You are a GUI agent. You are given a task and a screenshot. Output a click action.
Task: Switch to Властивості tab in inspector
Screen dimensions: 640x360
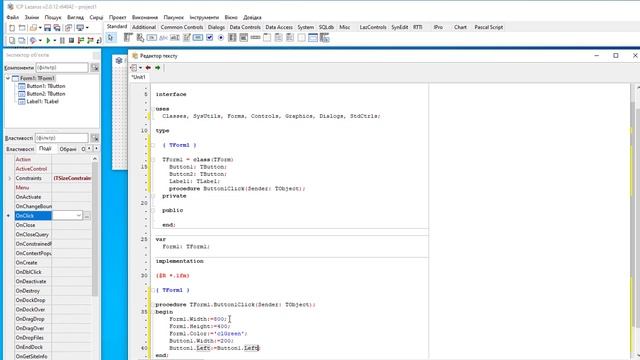[x=20, y=149]
